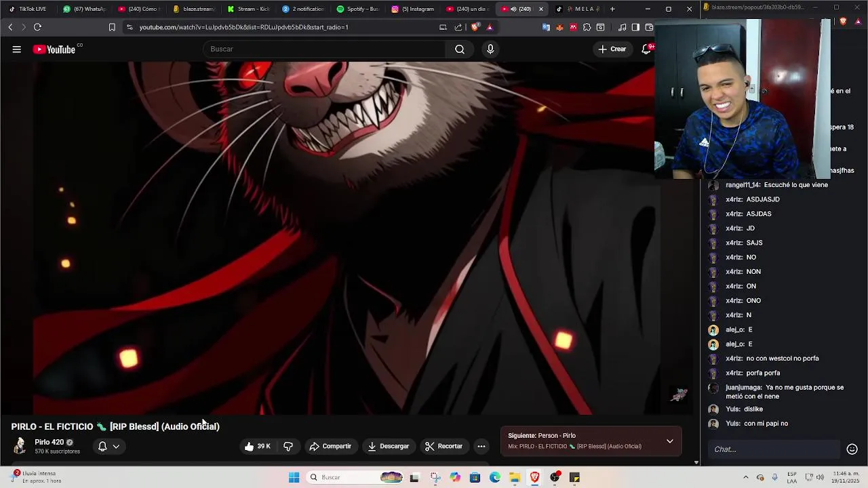Image resolution: width=868 pixels, height=488 pixels.
Task: Open media control music note icon
Action: click(622, 27)
